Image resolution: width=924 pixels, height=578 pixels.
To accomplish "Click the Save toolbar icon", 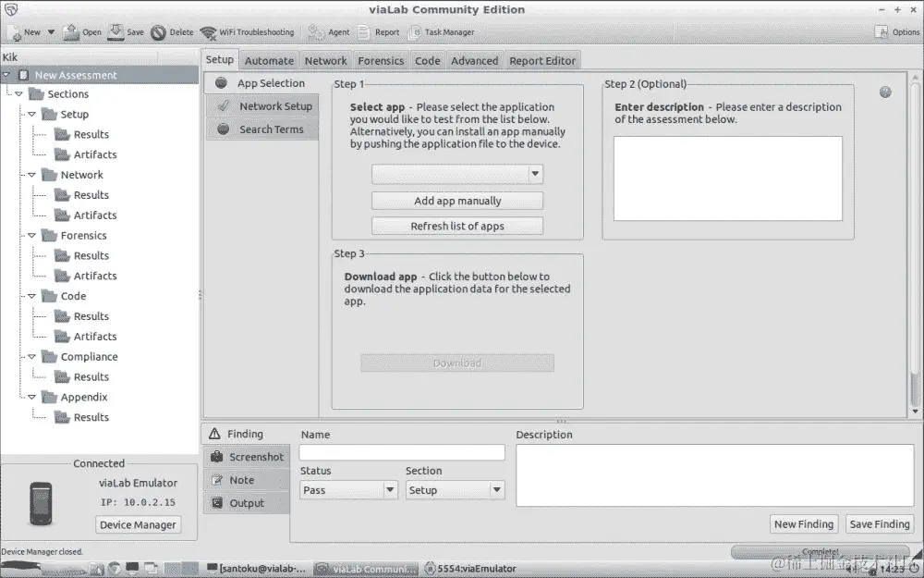I will (115, 32).
